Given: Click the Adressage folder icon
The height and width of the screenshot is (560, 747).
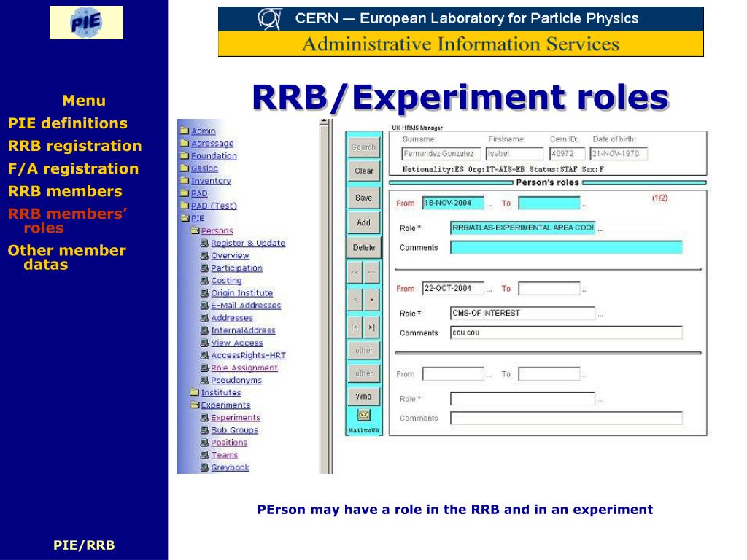Looking at the screenshot, I should (x=185, y=143).
